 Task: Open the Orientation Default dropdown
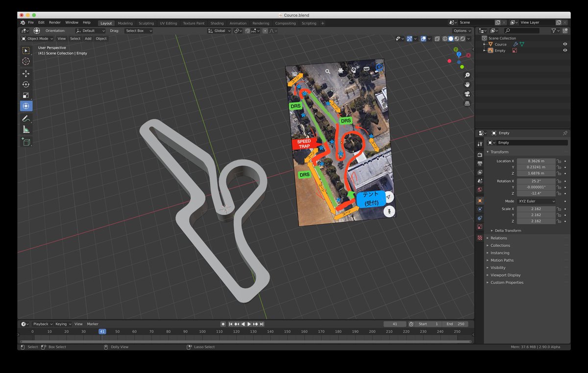[x=90, y=31]
